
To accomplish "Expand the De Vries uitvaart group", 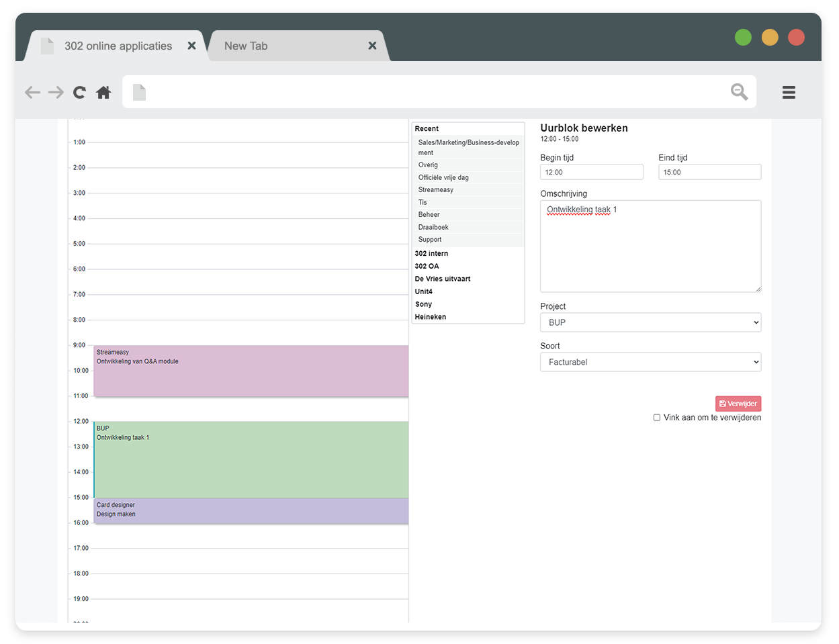I will click(443, 279).
